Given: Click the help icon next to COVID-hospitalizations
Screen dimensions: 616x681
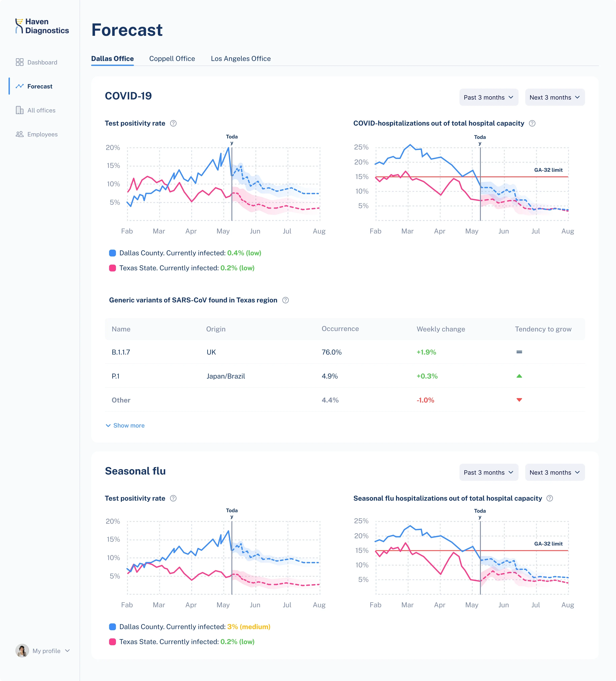Looking at the screenshot, I should pyautogui.click(x=532, y=123).
